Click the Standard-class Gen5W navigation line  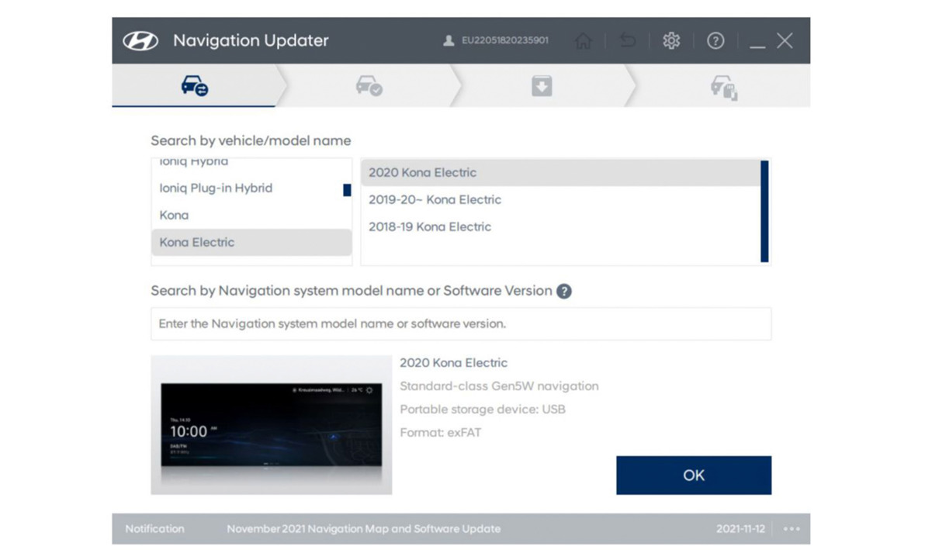tap(499, 386)
